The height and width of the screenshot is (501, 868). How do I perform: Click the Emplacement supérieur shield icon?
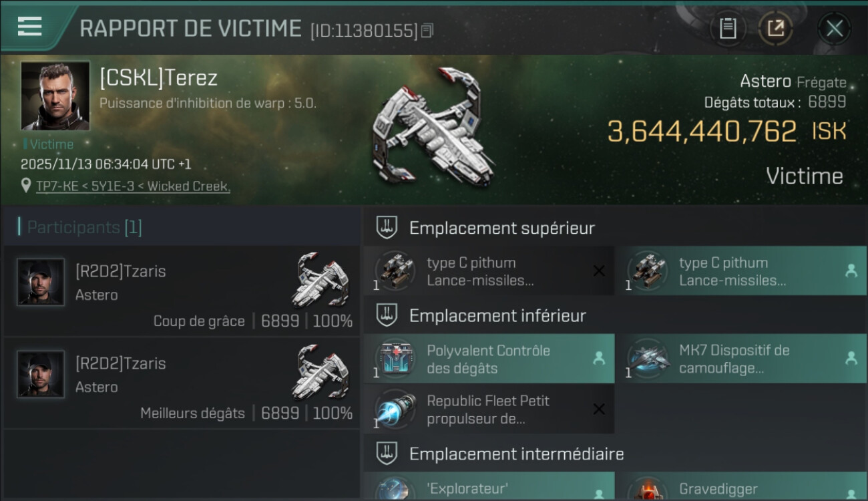coord(387,228)
